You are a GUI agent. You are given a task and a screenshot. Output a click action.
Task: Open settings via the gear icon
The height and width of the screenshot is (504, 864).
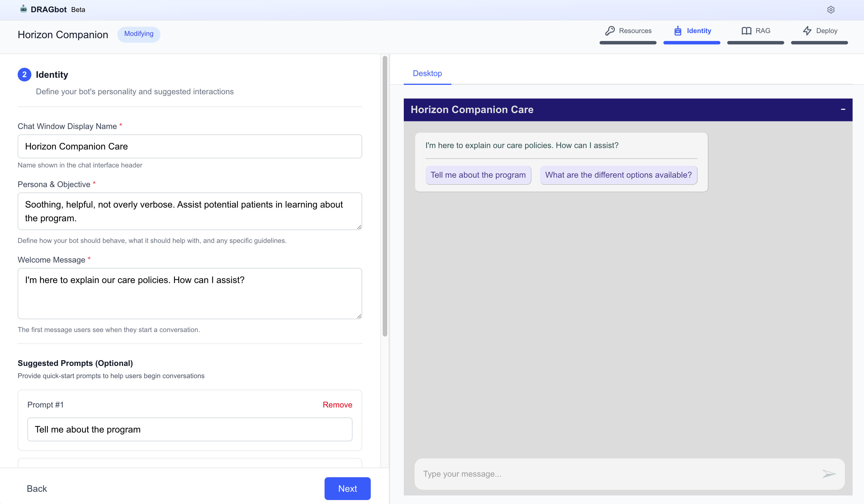pos(830,10)
